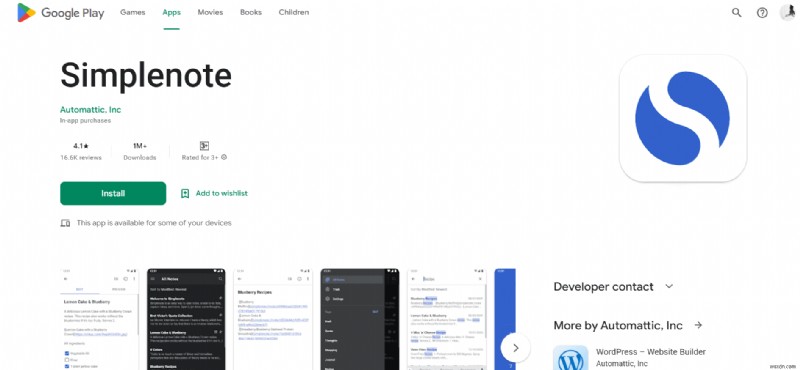Click the Rated for 3+ label

(x=200, y=158)
